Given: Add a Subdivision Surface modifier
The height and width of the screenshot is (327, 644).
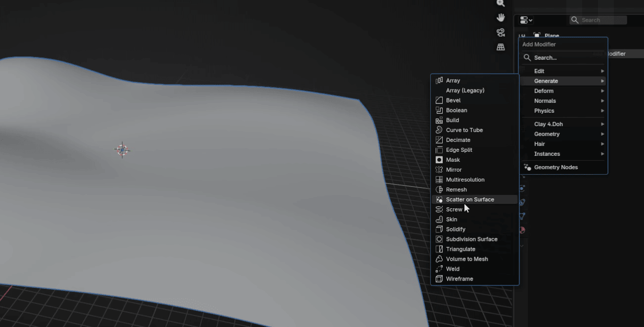Looking at the screenshot, I should 471,239.
